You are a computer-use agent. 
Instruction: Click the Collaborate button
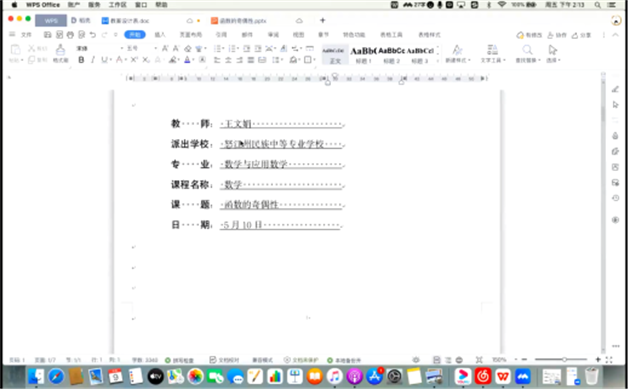click(556, 35)
